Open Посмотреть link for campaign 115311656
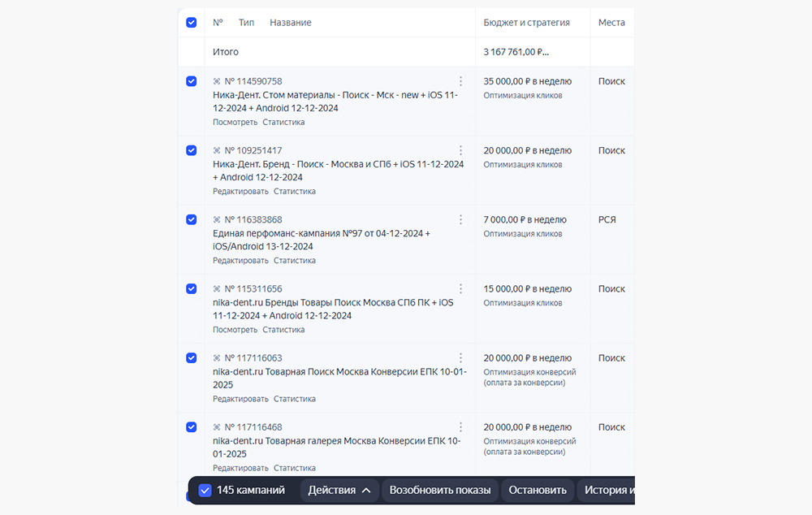812x515 pixels. pyautogui.click(x=235, y=330)
